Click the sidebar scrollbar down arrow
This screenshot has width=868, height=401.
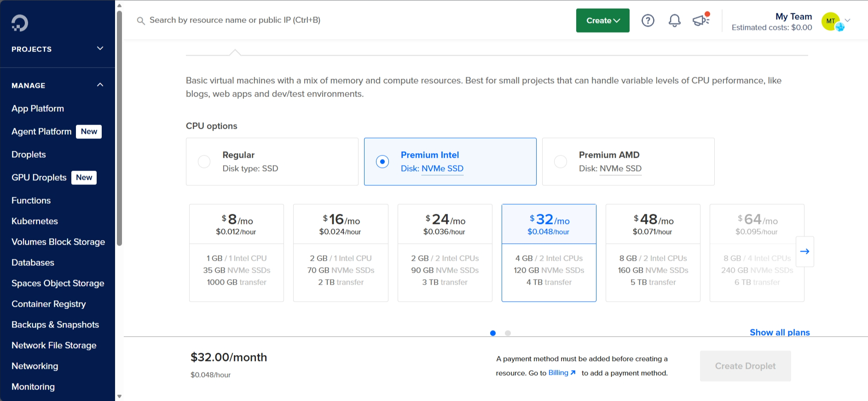click(120, 396)
